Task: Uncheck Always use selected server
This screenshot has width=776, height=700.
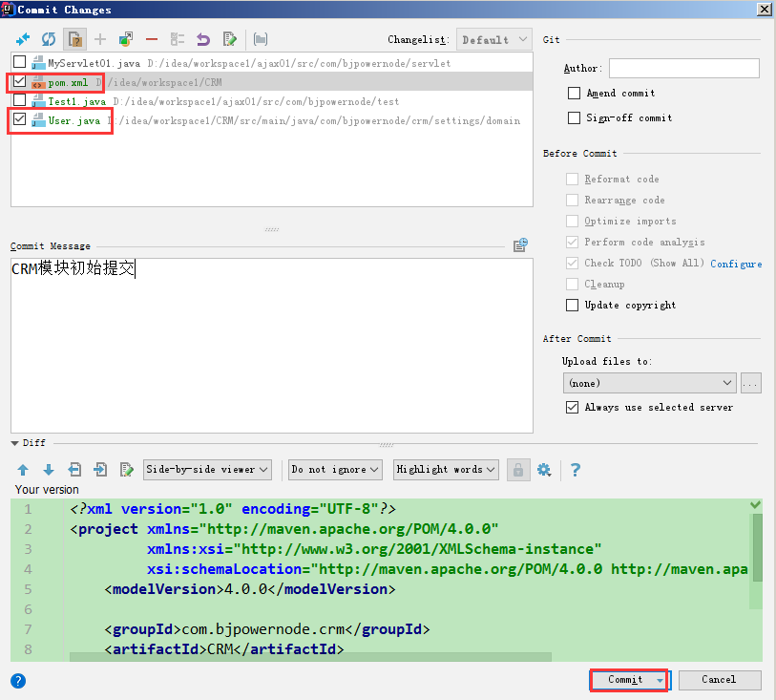Action: click(x=572, y=408)
